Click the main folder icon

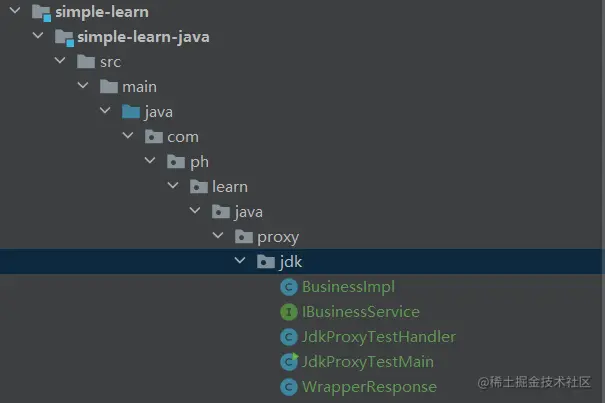109,86
